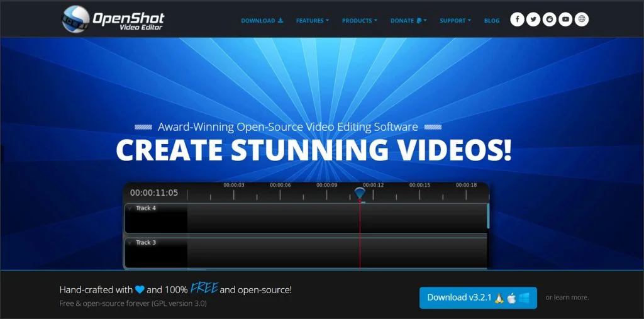
Task: Collapse Track 3 with its arrow
Action: click(130, 243)
